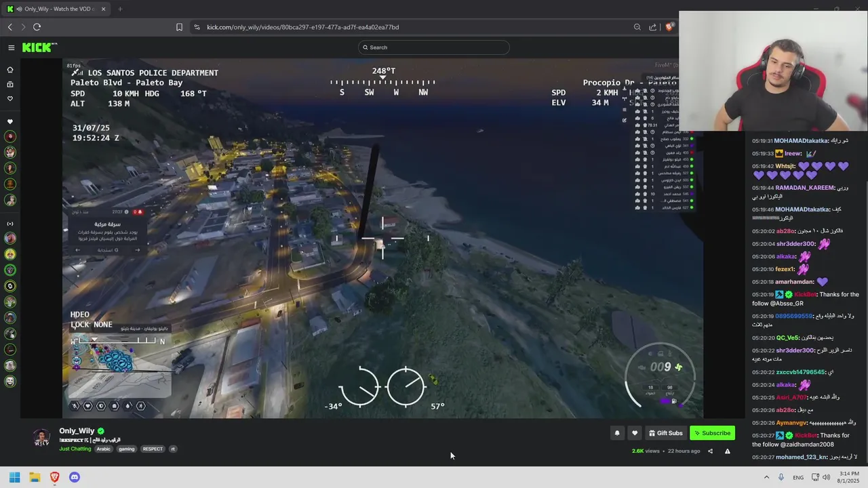868x488 pixels.
Task: Open the last sidebar channel avatar
Action: click(x=10, y=382)
